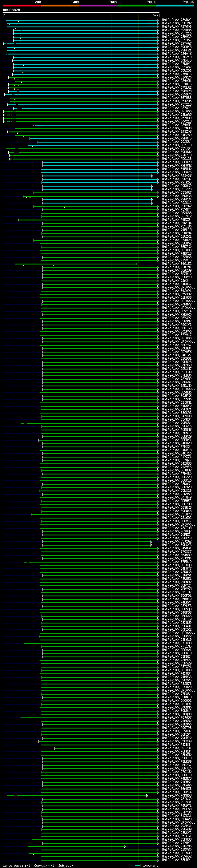Open hit UniRef100_P37215
Screen dimensions: 197x868
[176, 104]
